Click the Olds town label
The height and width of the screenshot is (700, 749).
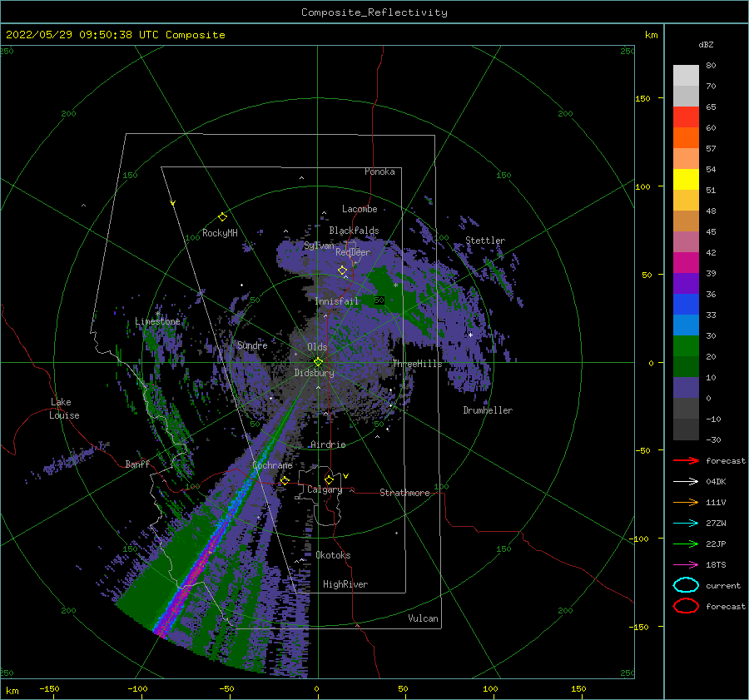(x=317, y=347)
